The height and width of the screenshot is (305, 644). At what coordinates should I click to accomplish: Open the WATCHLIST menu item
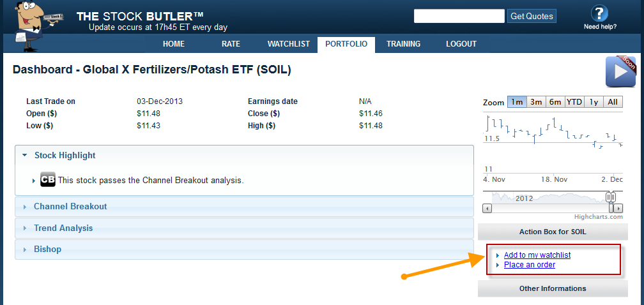click(289, 44)
